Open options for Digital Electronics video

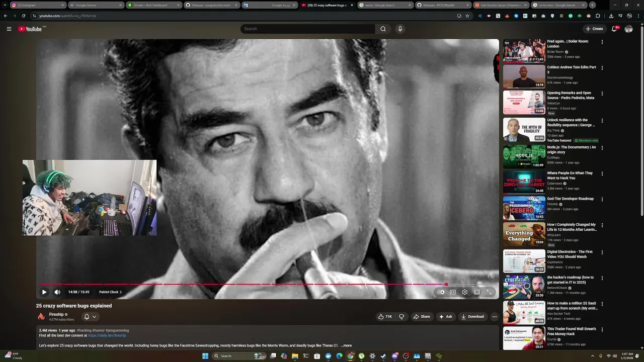pyautogui.click(x=602, y=252)
